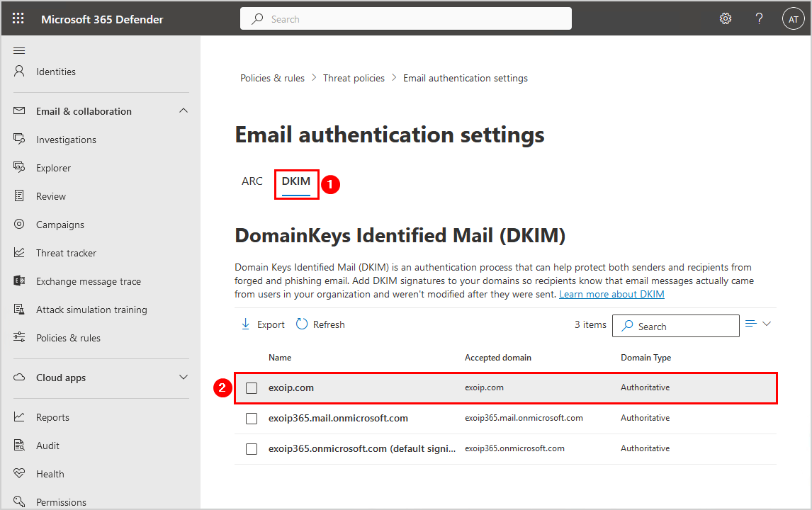Click the Health heart icon
This screenshot has height=510, width=812.
pyautogui.click(x=19, y=473)
